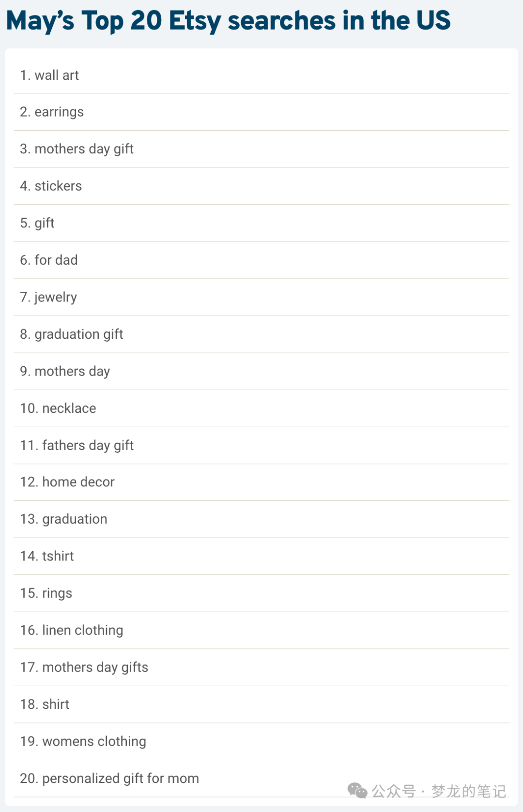Choose the 'home decor' list item
523x812 pixels.
point(261,482)
